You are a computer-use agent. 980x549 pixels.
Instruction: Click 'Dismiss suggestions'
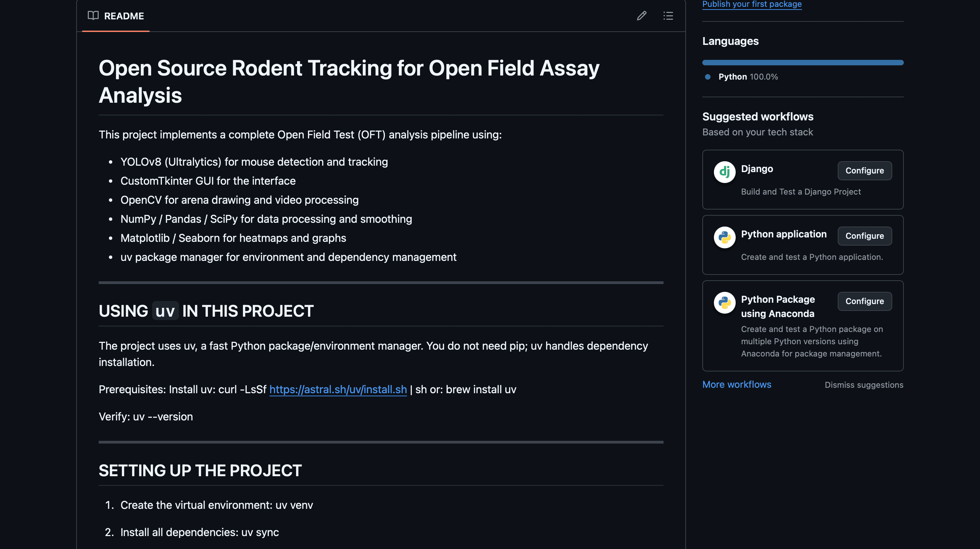[x=864, y=385]
